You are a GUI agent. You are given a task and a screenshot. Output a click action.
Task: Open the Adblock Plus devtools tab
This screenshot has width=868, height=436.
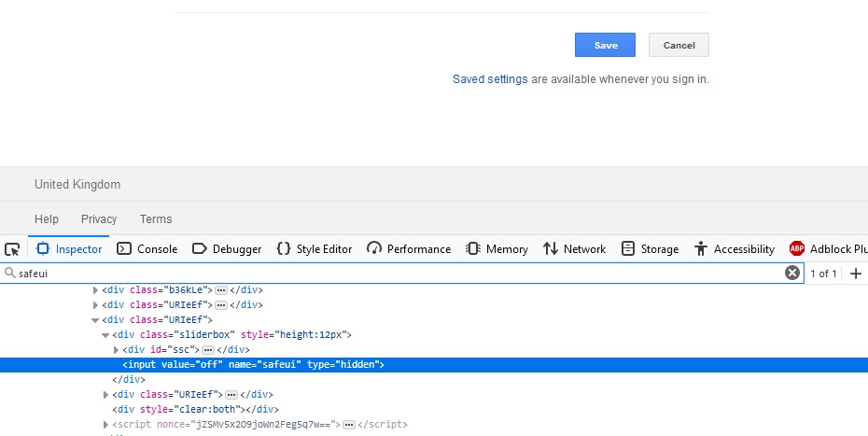[827, 249]
